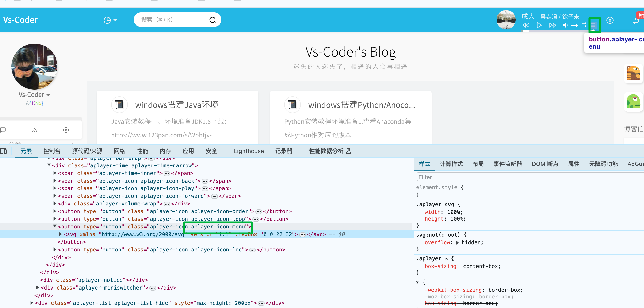Click the album cover thumbnail
Image resolution: width=644 pixels, height=308 pixels.
[506, 20]
